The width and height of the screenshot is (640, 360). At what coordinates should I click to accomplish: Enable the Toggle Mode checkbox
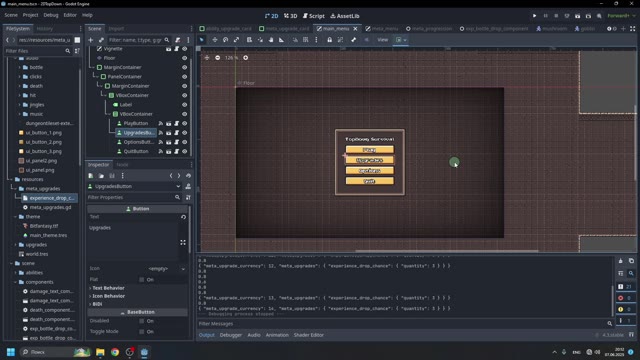pyautogui.click(x=142, y=331)
